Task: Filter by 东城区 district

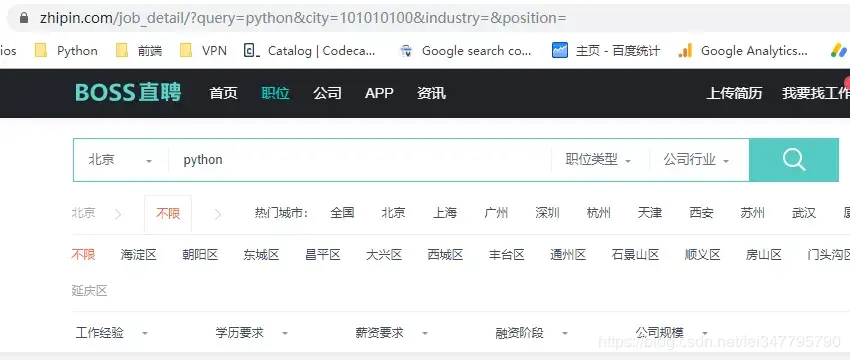Action: pyautogui.click(x=261, y=254)
